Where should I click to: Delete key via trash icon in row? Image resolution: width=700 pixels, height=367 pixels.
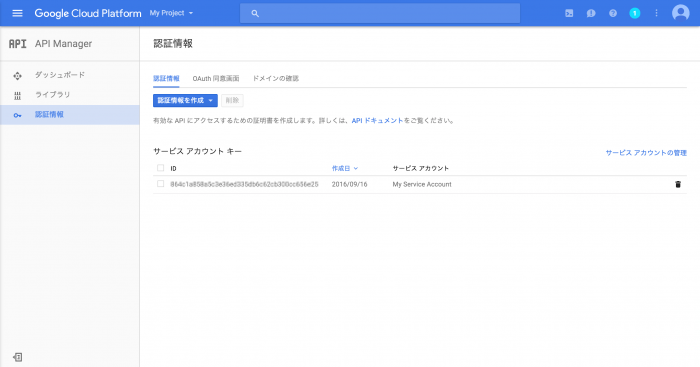pos(678,184)
